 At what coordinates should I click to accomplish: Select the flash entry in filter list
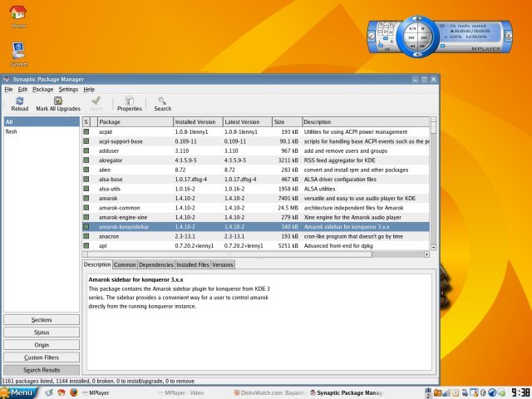(12, 132)
